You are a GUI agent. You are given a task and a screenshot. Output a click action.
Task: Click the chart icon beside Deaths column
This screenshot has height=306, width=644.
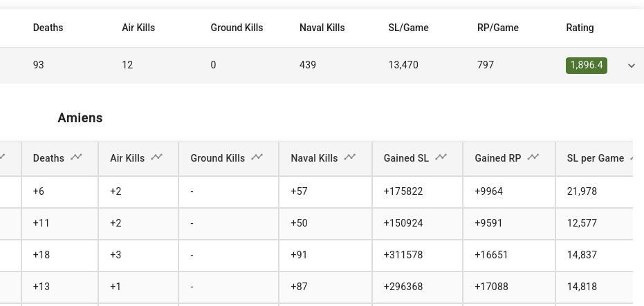[x=76, y=157]
